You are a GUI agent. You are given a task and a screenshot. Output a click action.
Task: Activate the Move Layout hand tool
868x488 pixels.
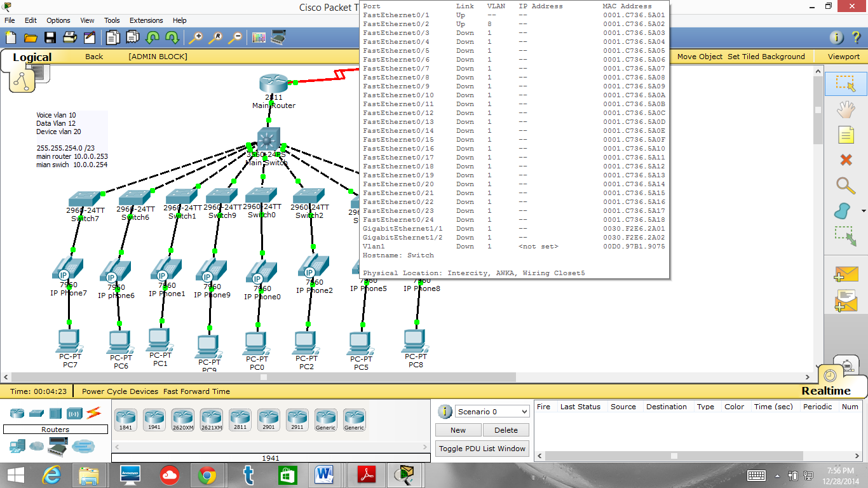[x=845, y=109]
